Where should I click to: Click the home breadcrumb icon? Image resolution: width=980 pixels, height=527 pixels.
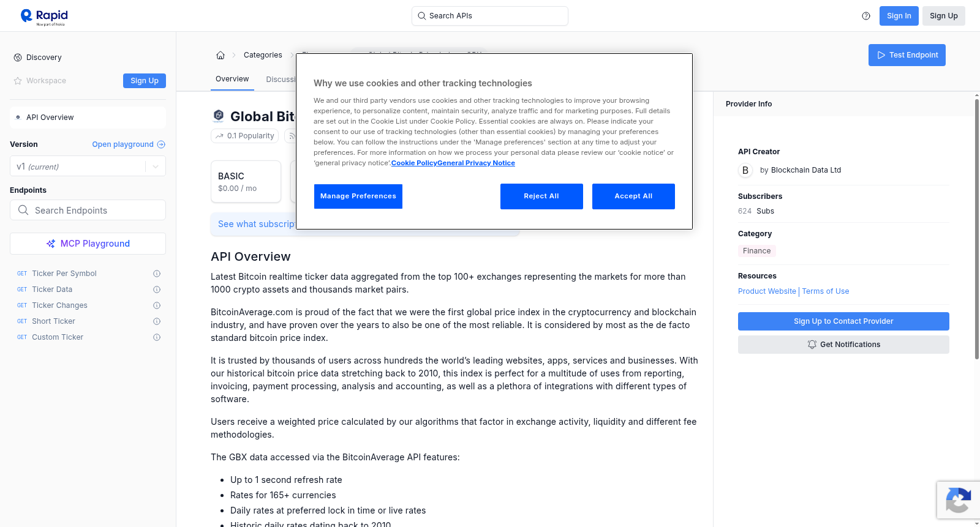pyautogui.click(x=221, y=55)
